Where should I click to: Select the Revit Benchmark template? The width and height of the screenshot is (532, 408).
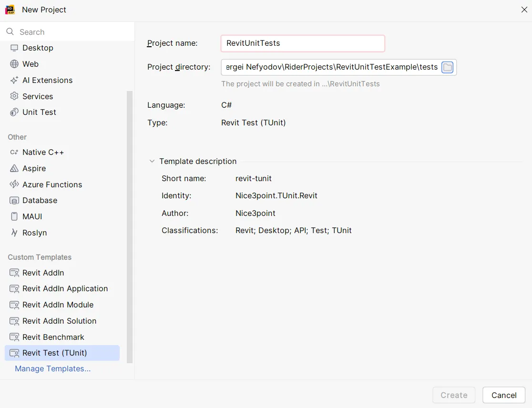coord(62,337)
